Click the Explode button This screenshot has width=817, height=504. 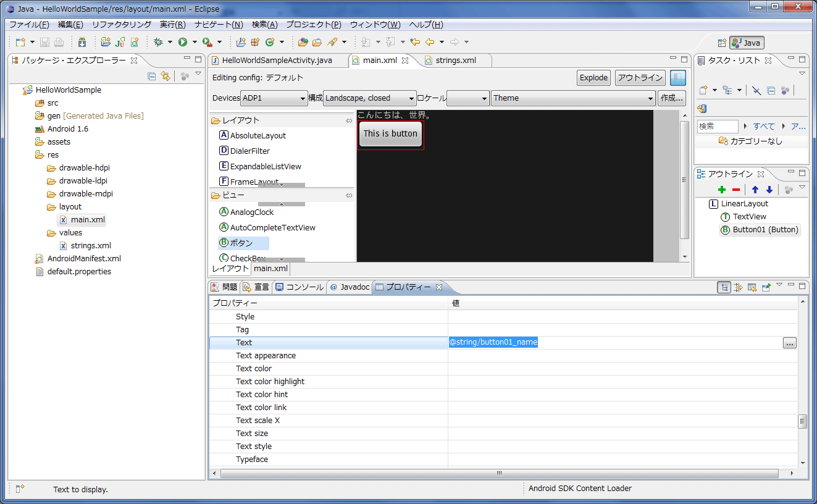pos(593,78)
